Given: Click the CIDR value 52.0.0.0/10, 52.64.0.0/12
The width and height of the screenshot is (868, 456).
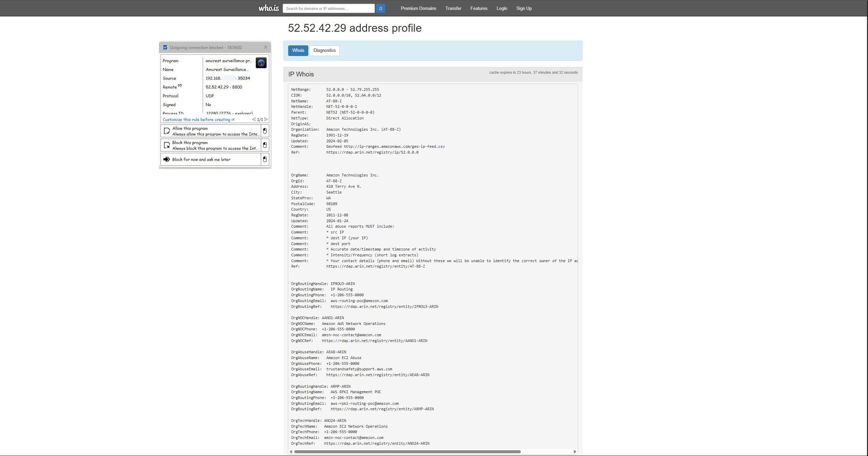Looking at the screenshot, I should click(x=353, y=95).
